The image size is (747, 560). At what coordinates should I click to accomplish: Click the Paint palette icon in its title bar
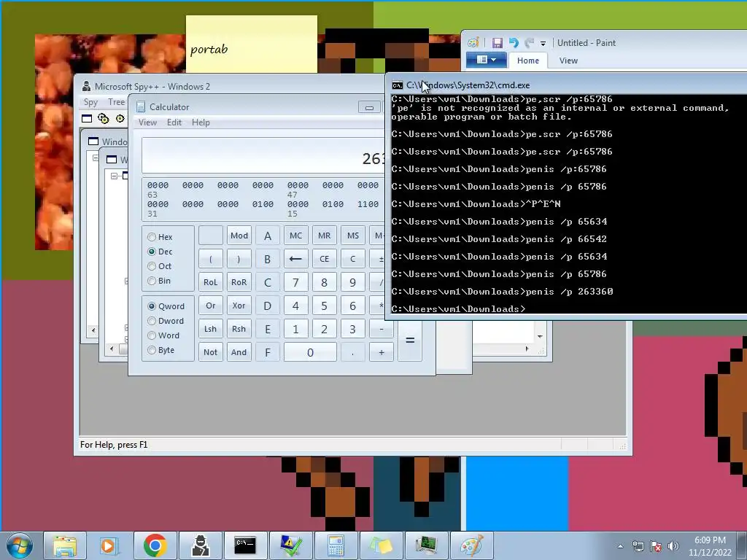473,43
